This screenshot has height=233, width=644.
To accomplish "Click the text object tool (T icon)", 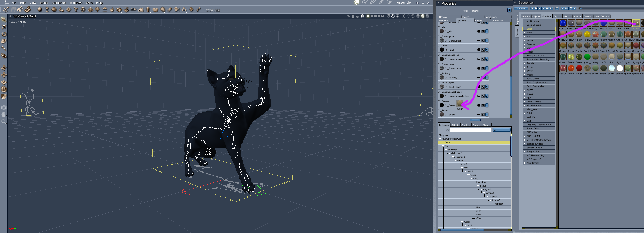I will coord(76,10).
